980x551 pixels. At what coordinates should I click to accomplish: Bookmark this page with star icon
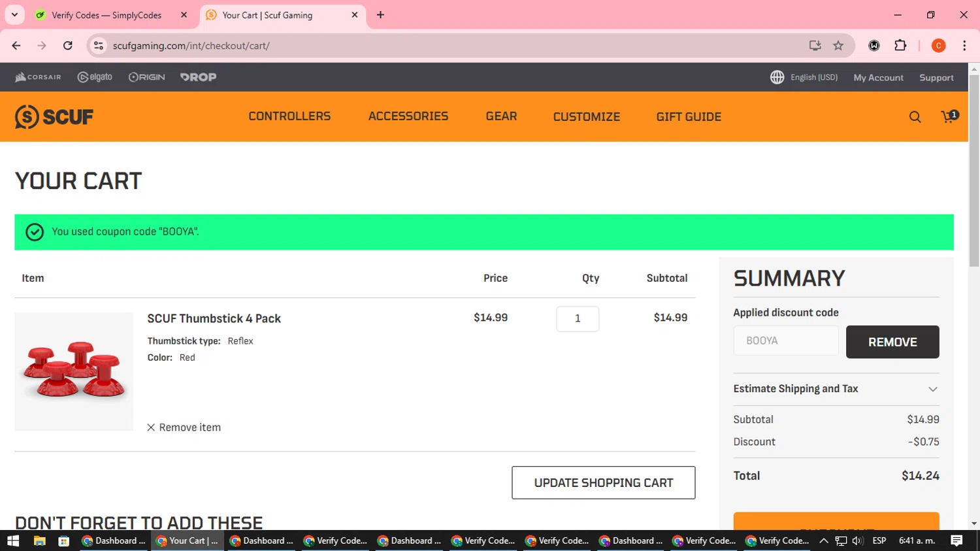tap(838, 46)
